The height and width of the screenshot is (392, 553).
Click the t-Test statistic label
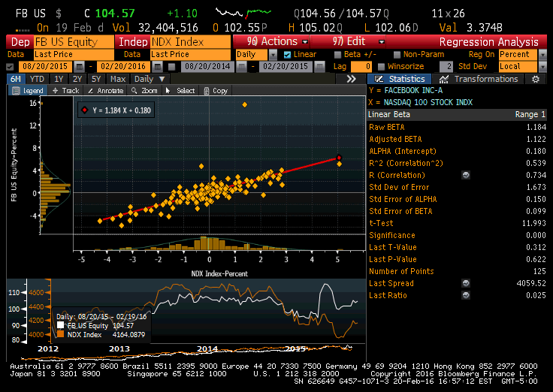point(381,223)
